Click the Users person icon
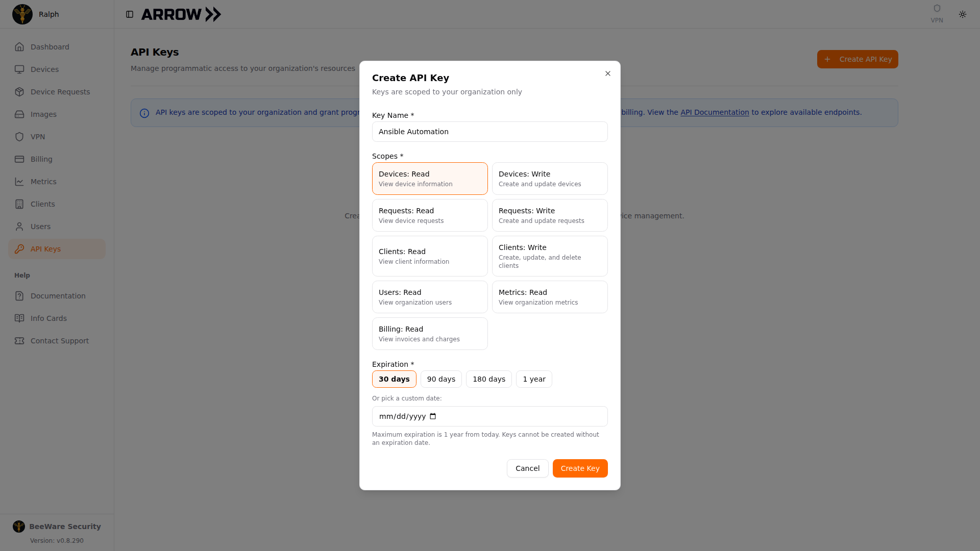 (x=19, y=227)
